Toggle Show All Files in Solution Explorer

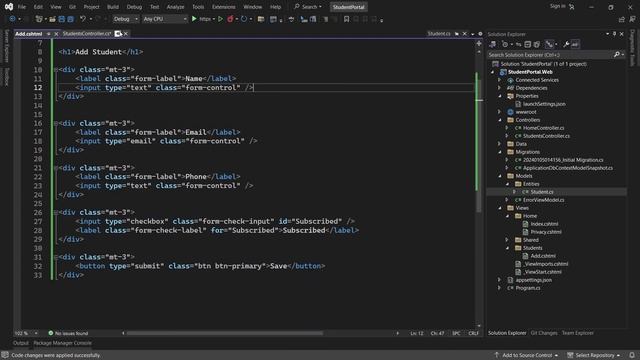(x=537, y=44)
